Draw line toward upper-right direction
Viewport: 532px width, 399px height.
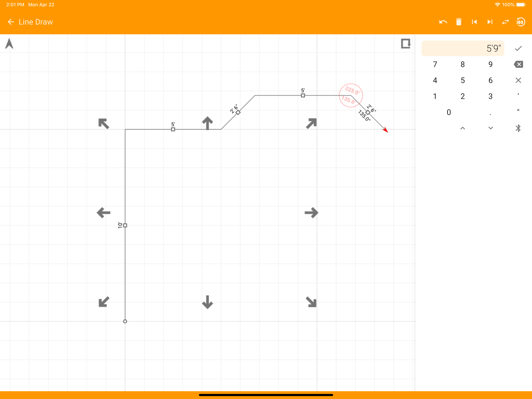click(x=311, y=124)
